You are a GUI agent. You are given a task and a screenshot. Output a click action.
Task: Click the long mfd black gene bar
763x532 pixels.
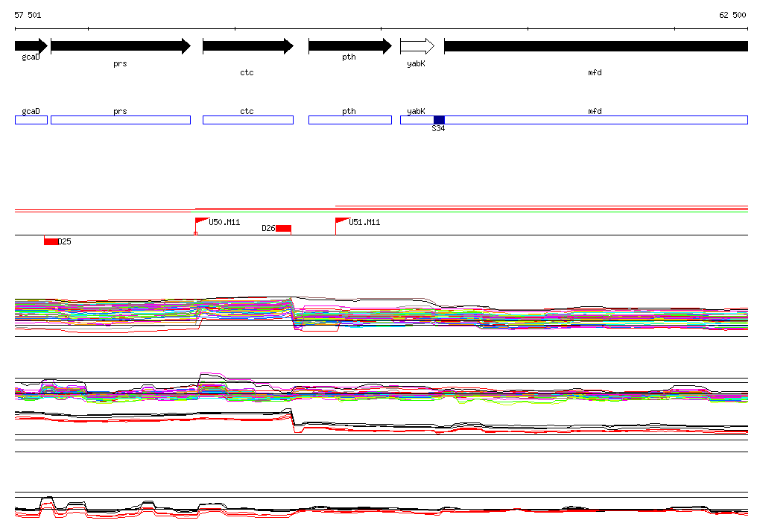pos(596,46)
